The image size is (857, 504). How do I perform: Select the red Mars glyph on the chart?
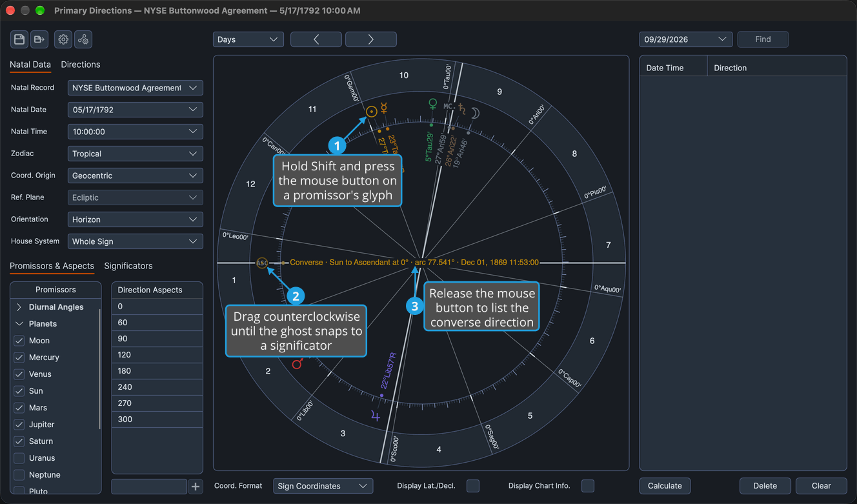[297, 364]
